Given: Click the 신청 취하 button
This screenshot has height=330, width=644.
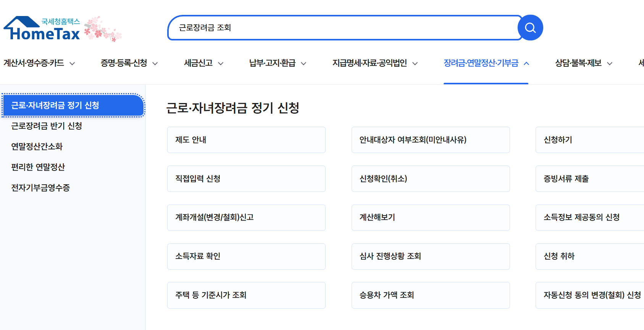Looking at the screenshot, I should 590,257.
